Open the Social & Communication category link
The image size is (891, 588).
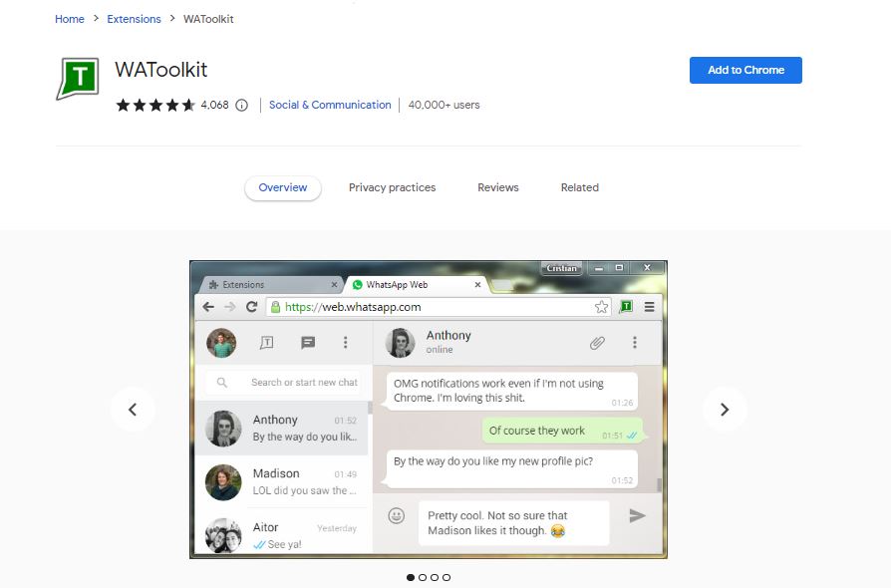point(330,105)
